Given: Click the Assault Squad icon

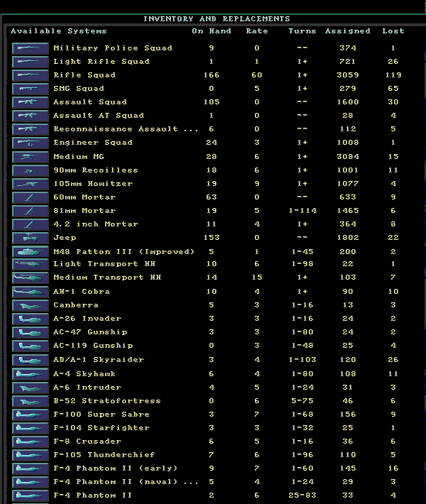Looking at the screenshot, I should [31, 102].
